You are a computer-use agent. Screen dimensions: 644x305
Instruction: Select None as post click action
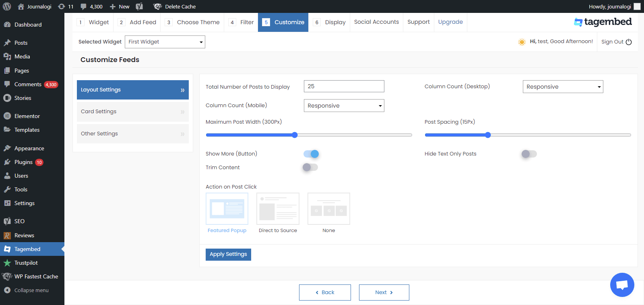coord(329,209)
